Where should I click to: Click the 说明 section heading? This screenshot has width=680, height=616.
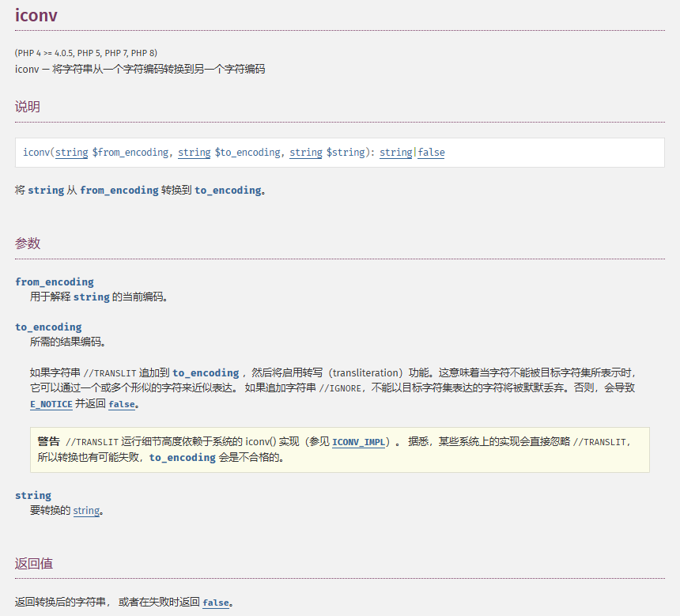pos(28,107)
